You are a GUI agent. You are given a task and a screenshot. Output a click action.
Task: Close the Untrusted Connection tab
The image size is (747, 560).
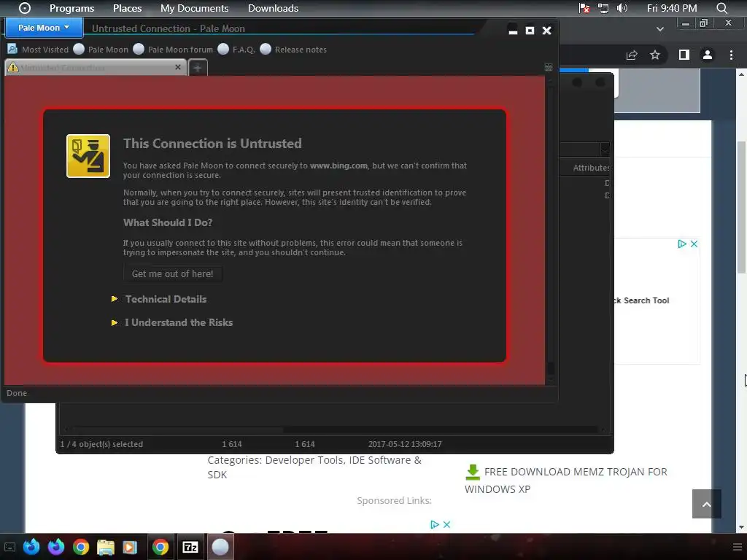pos(178,67)
